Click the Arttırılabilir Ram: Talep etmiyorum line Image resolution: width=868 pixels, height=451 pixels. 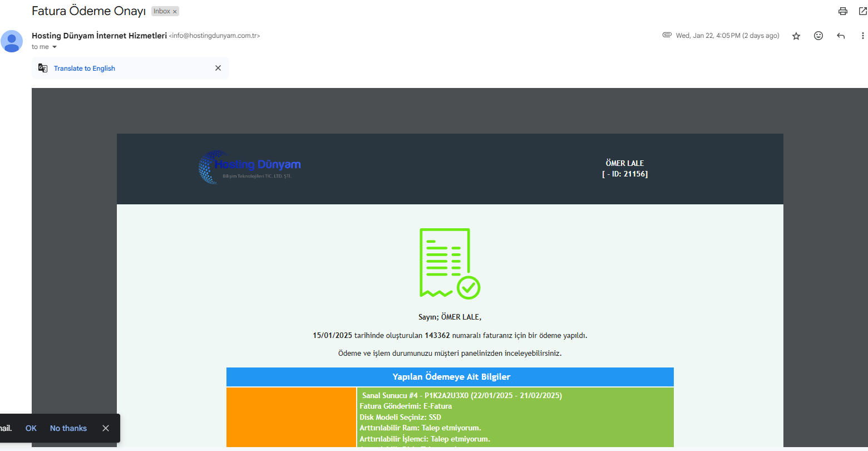(x=420, y=428)
